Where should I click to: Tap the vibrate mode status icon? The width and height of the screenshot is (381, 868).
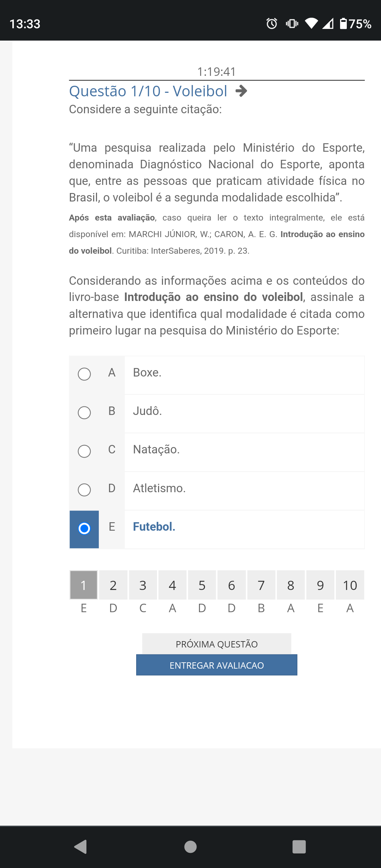[x=292, y=24]
